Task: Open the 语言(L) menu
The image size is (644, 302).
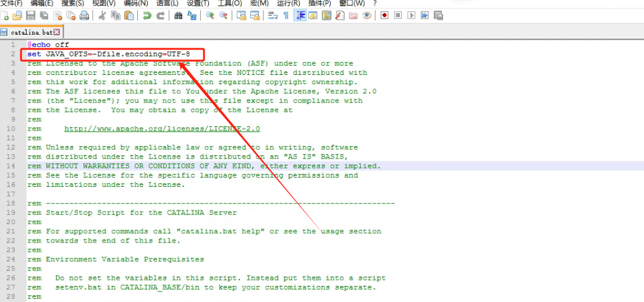Action: point(167,3)
